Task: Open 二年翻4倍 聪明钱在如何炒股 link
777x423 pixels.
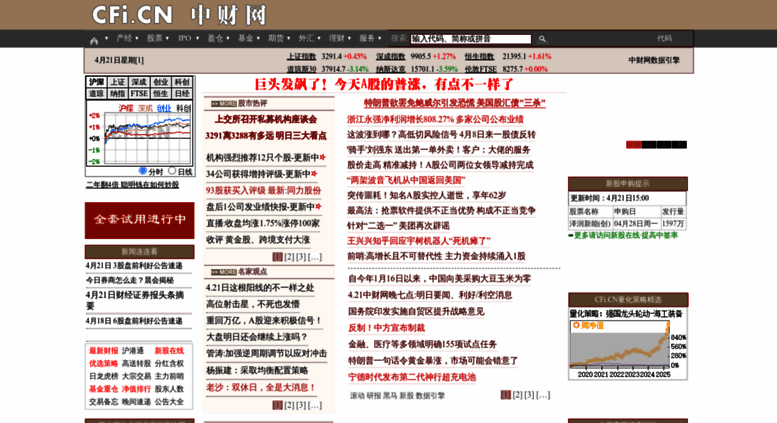Action: [x=132, y=185]
